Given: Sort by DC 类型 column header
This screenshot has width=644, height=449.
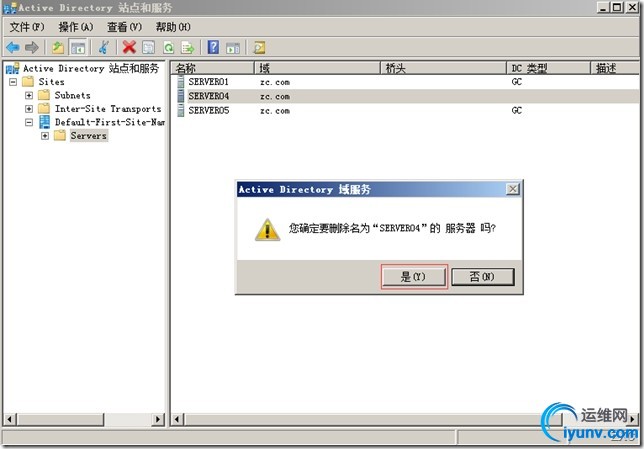Looking at the screenshot, I should click(549, 68).
